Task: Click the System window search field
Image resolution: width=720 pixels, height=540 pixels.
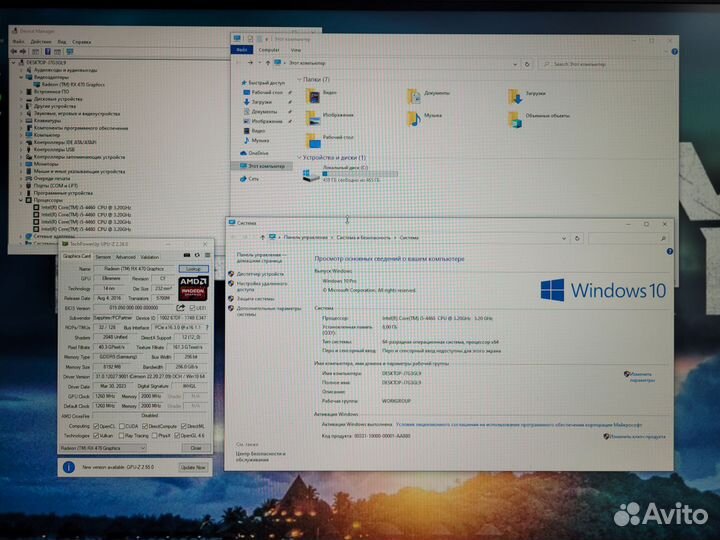Action: (x=628, y=238)
